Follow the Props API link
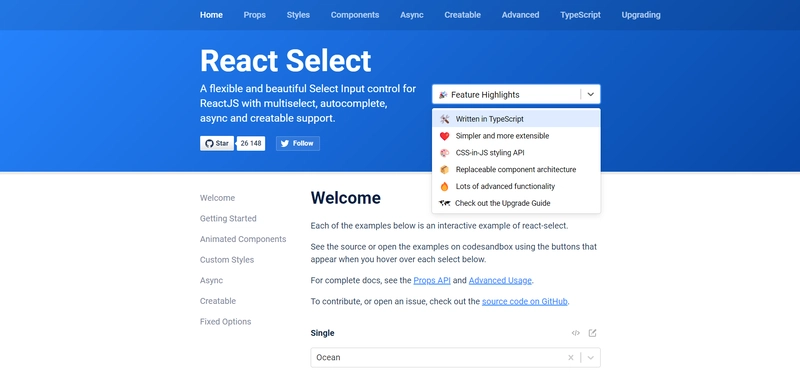The height and width of the screenshot is (375, 800). click(432, 280)
